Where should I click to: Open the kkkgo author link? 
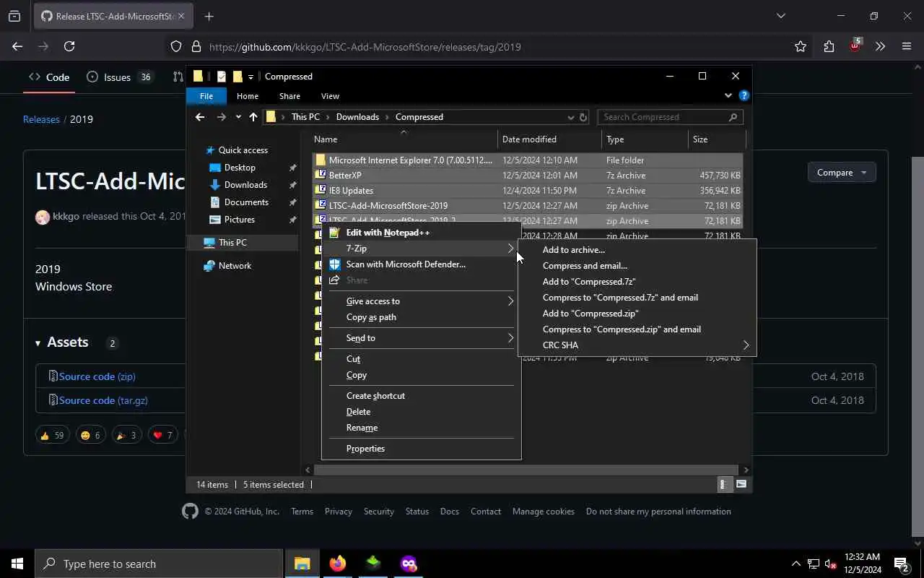point(66,216)
